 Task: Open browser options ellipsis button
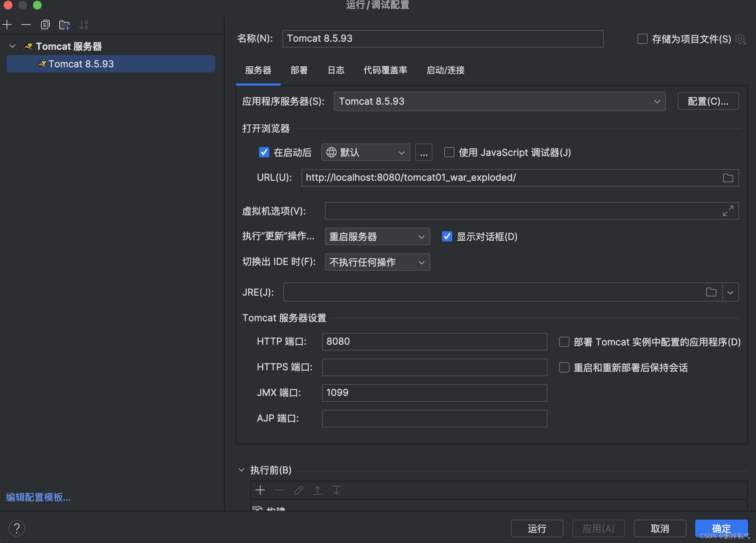click(x=424, y=152)
